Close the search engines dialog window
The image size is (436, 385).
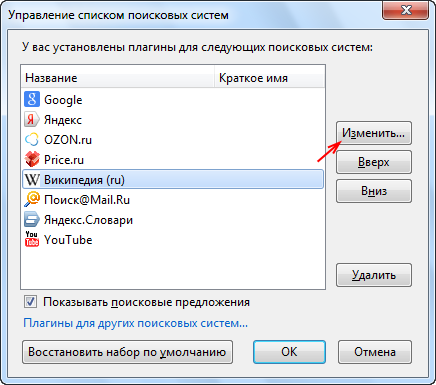click(405, 10)
